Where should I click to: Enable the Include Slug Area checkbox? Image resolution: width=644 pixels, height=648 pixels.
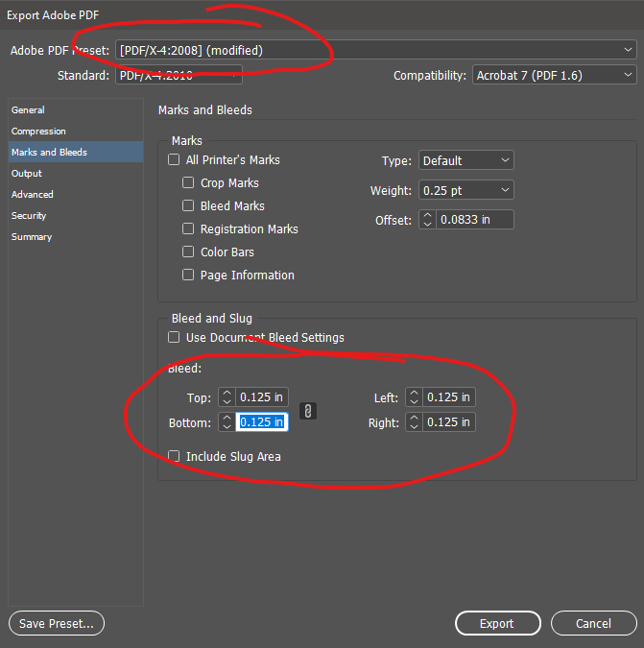[174, 457]
